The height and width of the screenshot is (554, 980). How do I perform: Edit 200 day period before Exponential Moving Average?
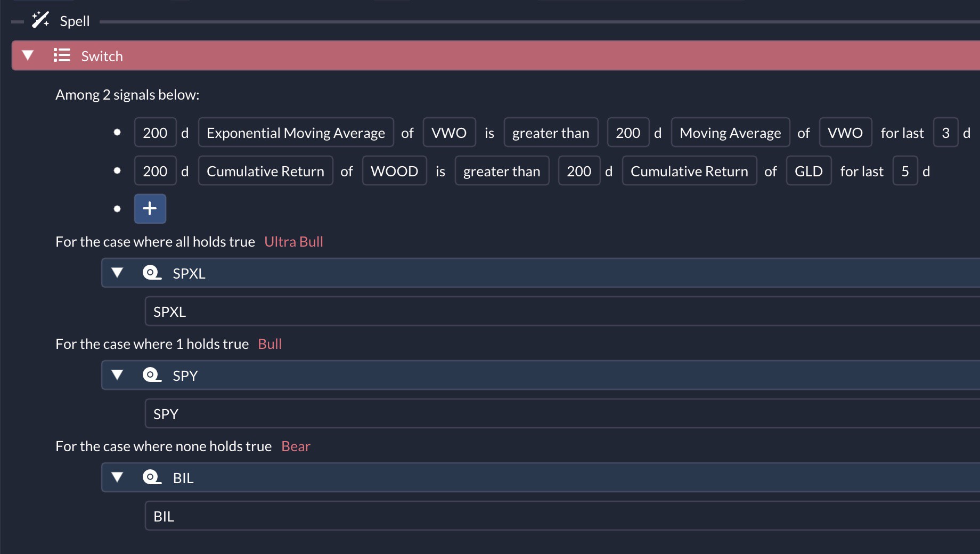pyautogui.click(x=155, y=132)
